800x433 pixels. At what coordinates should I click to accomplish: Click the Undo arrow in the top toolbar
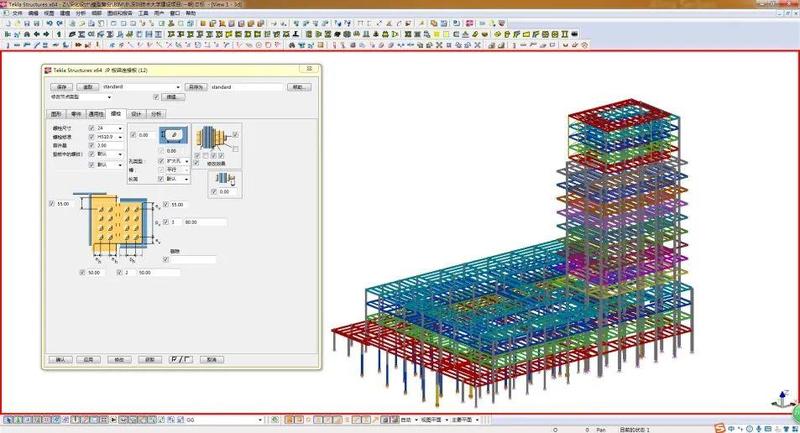[49, 24]
